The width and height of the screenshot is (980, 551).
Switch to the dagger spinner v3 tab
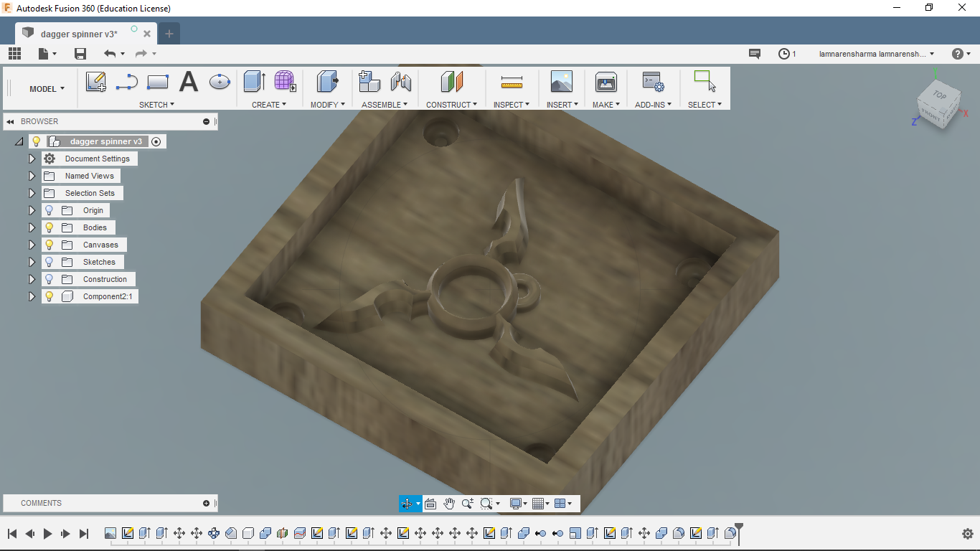(x=79, y=34)
